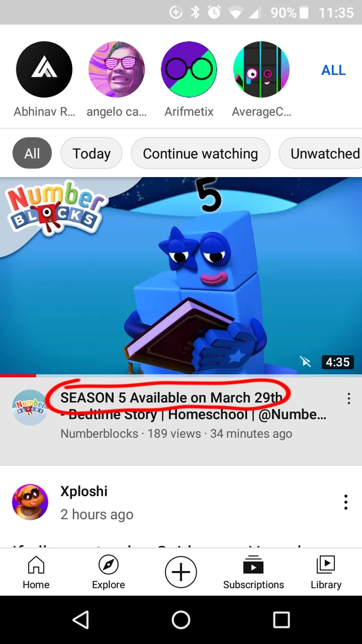Select the Today filter chip
This screenshot has width=362, height=644.
coord(92,154)
